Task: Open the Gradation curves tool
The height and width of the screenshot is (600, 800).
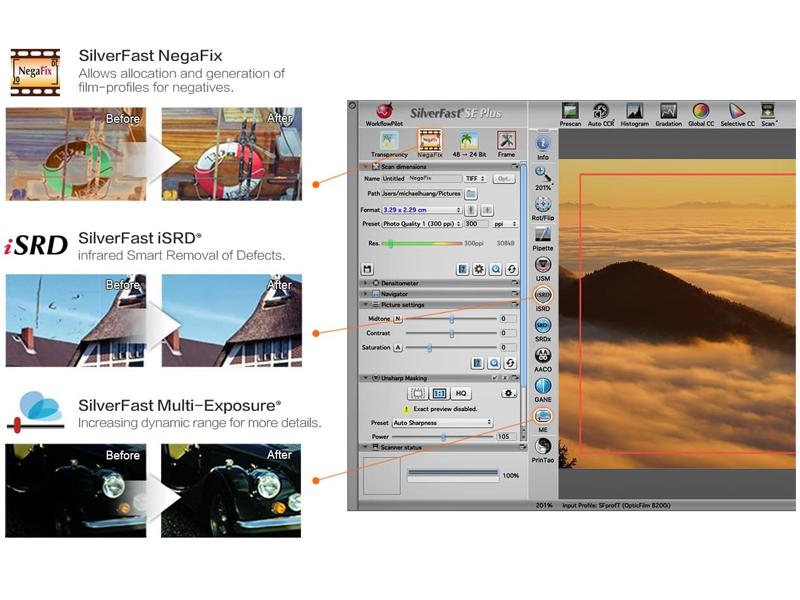Action: click(x=668, y=111)
